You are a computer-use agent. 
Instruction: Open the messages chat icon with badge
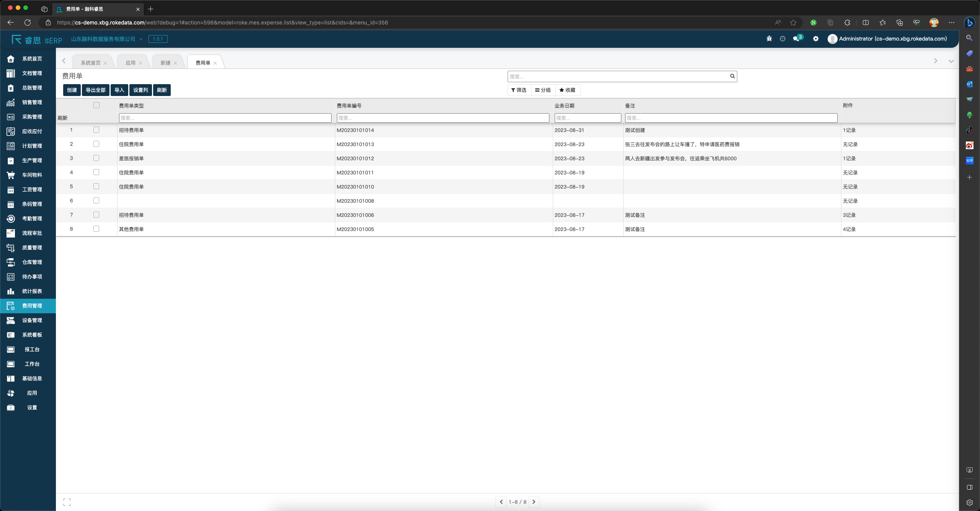[x=797, y=39]
